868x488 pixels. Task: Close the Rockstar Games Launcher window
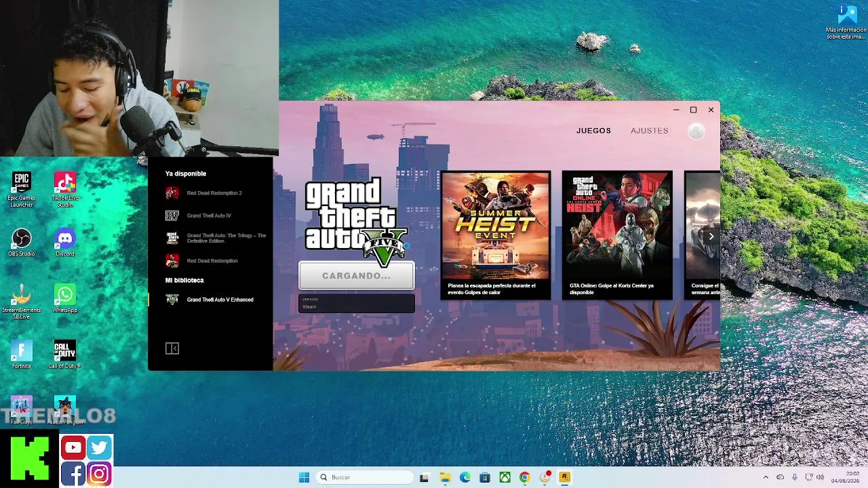(711, 110)
